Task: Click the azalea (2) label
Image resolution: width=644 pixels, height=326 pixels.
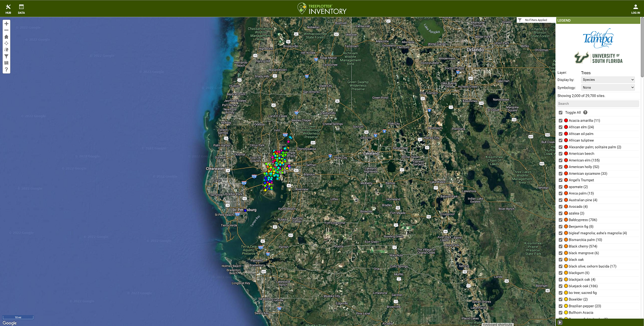Action: click(x=576, y=213)
